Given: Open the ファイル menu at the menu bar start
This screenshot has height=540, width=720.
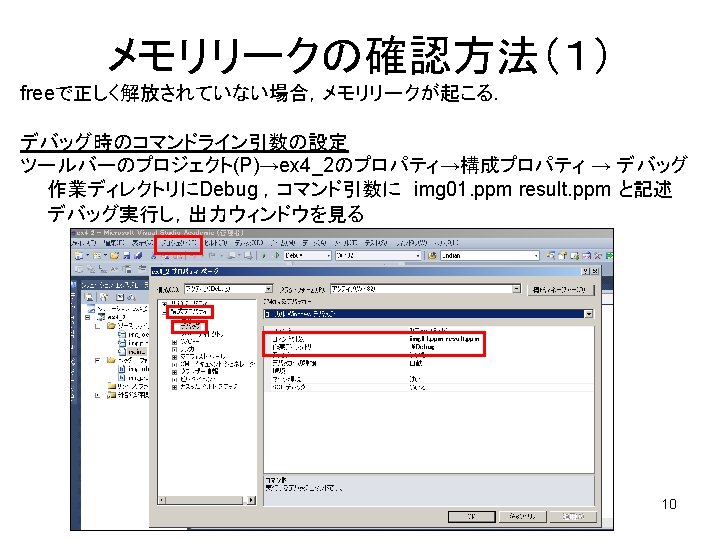Looking at the screenshot, I should pyautogui.click(x=84, y=243).
